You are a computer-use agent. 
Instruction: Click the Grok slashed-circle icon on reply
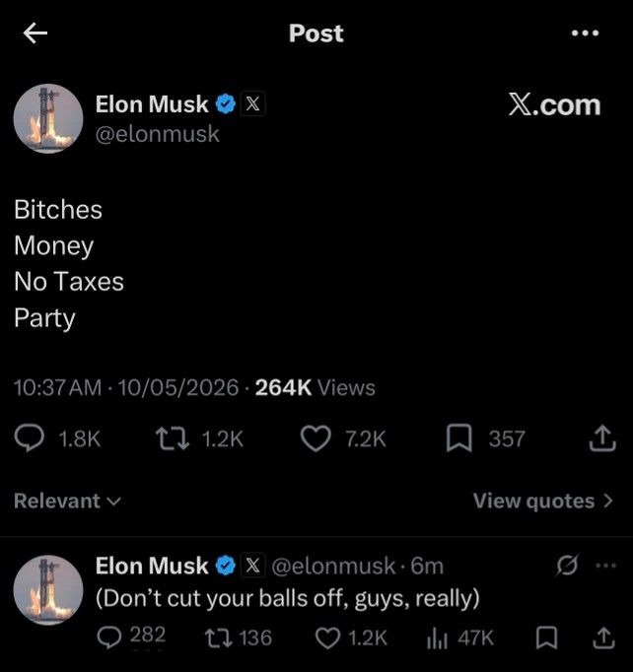coord(567,566)
